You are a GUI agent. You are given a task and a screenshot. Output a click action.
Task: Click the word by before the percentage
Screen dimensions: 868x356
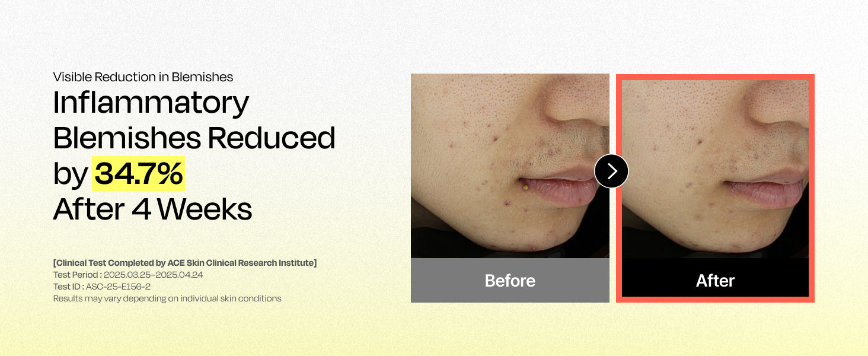click(71, 174)
